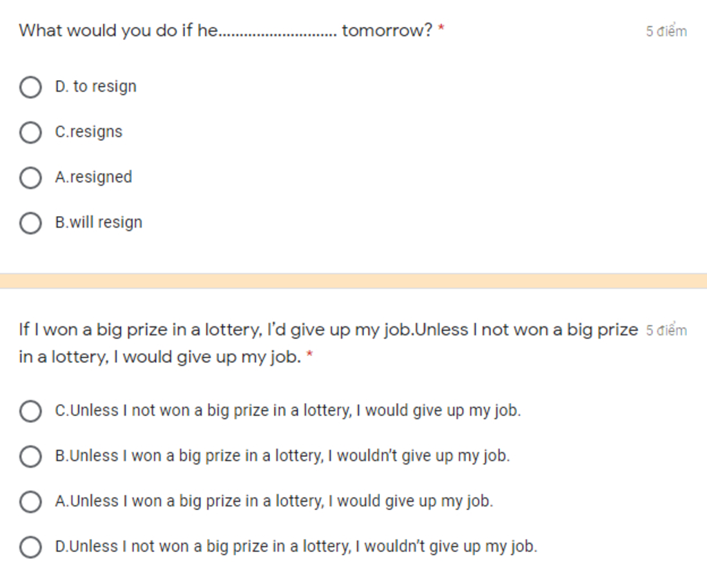Select radio circle for 'C.Unless I not won' would give up

point(30,411)
